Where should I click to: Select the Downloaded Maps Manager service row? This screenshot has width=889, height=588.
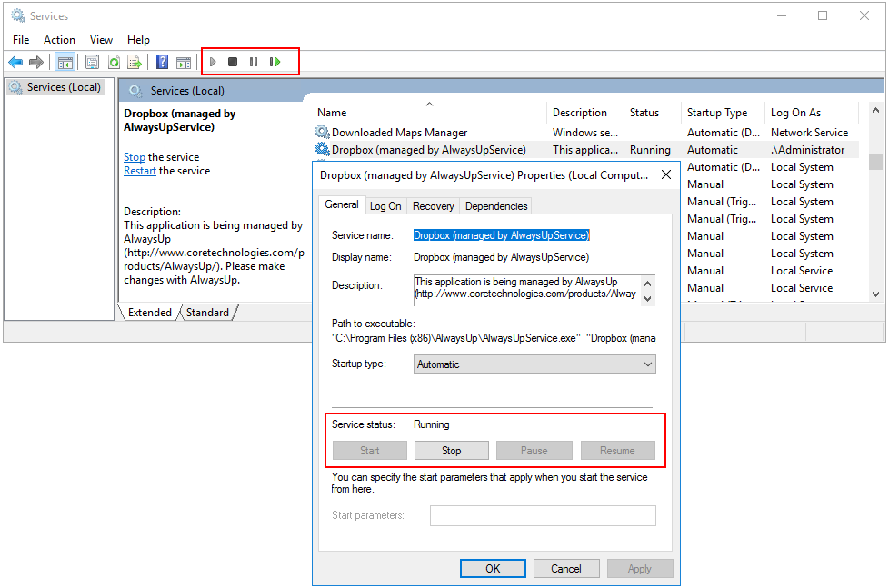586,132
